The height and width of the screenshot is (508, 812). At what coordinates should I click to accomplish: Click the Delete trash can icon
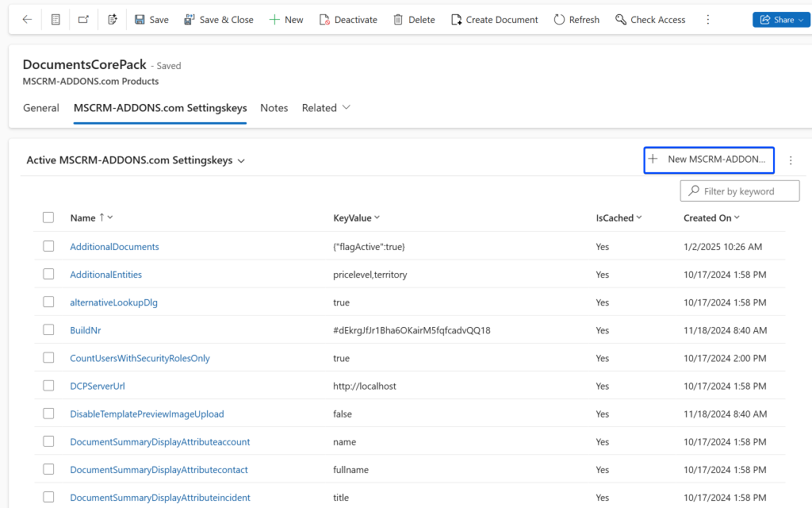pyautogui.click(x=398, y=20)
